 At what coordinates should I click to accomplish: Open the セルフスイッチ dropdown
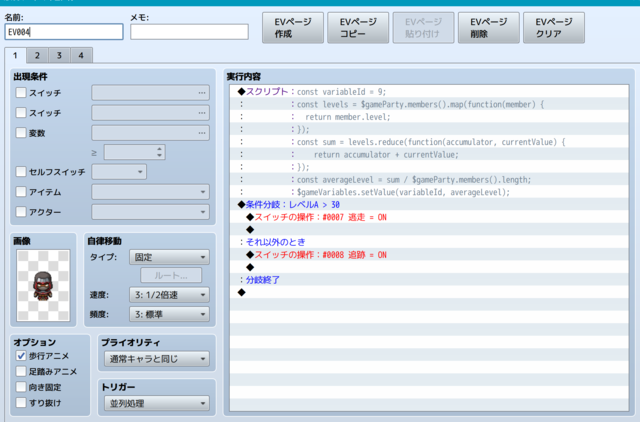[x=119, y=171]
